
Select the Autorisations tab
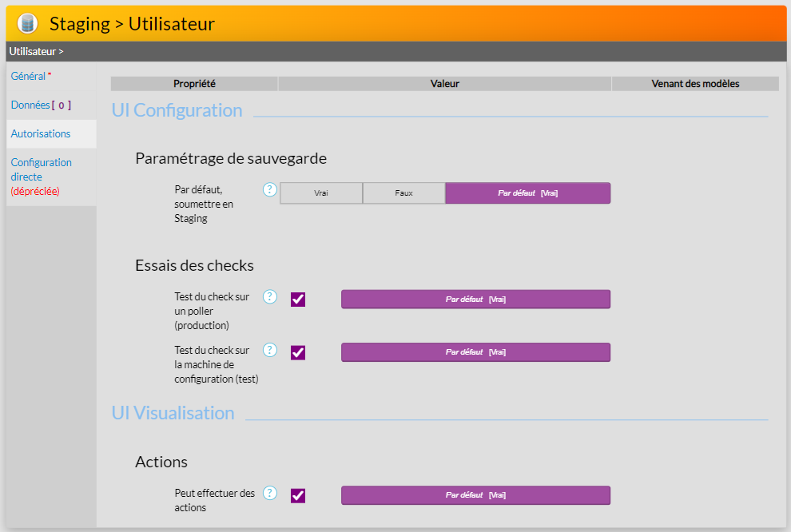coord(41,134)
